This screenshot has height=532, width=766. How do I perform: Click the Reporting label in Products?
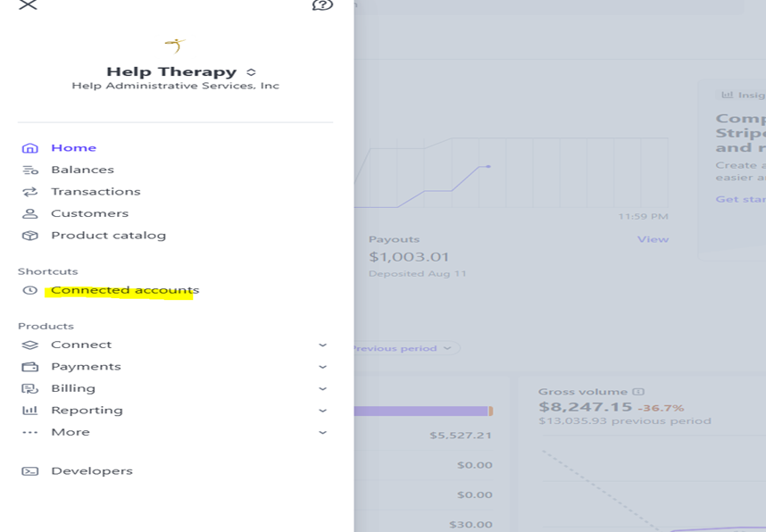coord(87,411)
